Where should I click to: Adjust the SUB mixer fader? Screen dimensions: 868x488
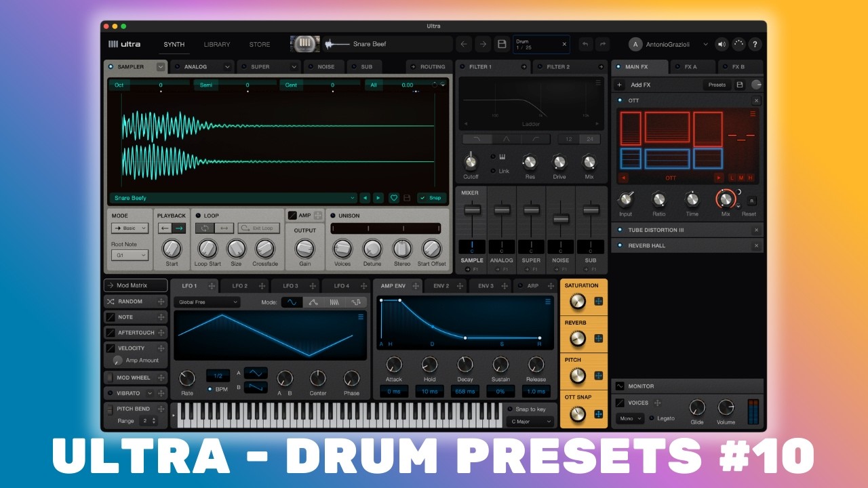click(591, 210)
